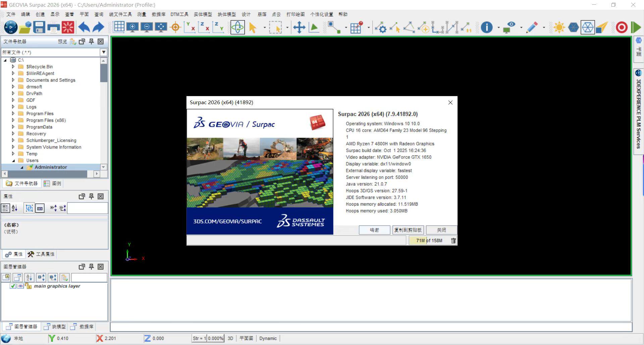Click the blue pencil edit tool
The width and height of the screenshot is (644, 345).
[532, 27]
